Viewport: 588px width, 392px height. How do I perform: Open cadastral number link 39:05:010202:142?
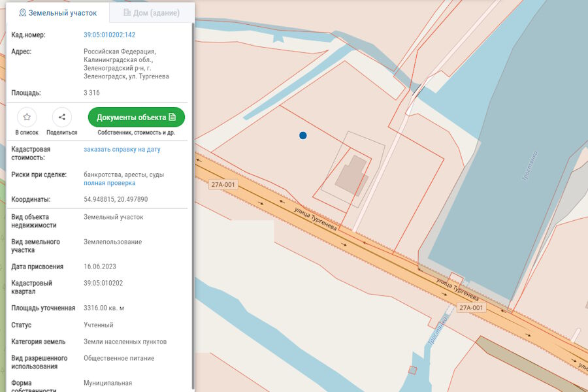[109, 35]
